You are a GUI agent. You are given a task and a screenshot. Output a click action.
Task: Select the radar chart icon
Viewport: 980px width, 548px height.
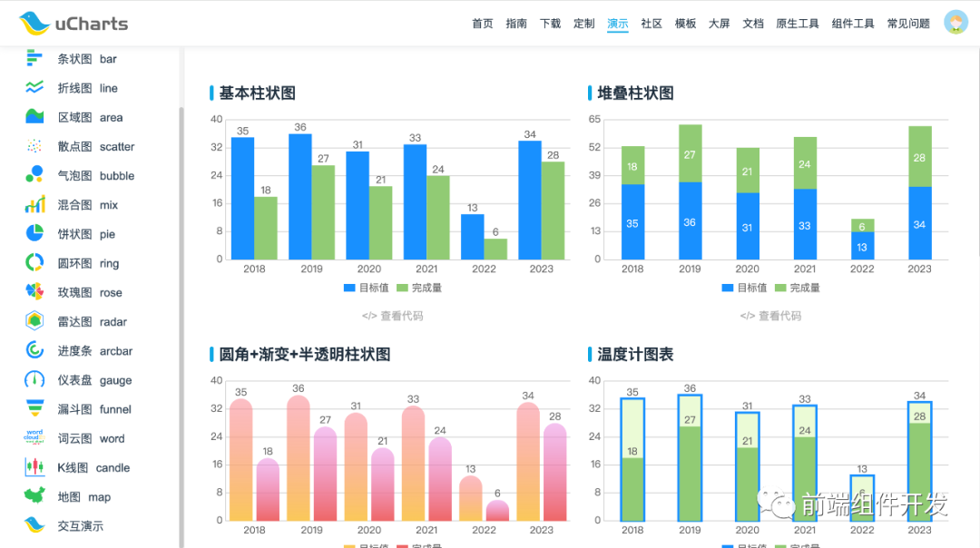(x=34, y=321)
